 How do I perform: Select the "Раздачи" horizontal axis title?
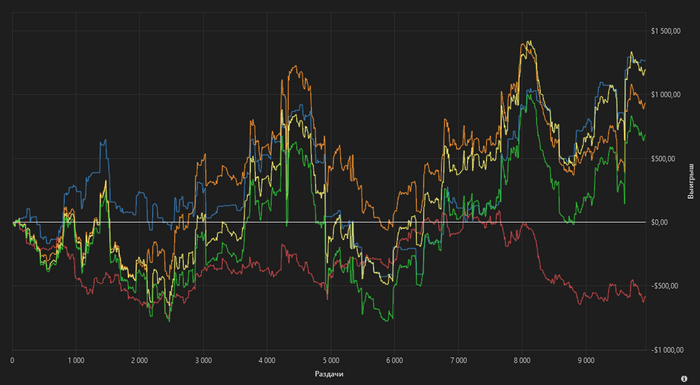click(329, 374)
